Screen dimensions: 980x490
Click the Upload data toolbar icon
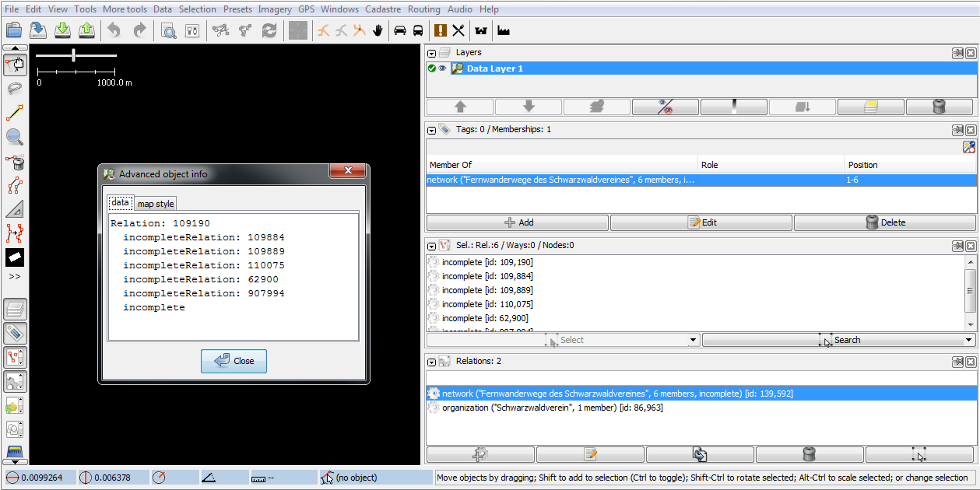click(x=87, y=30)
